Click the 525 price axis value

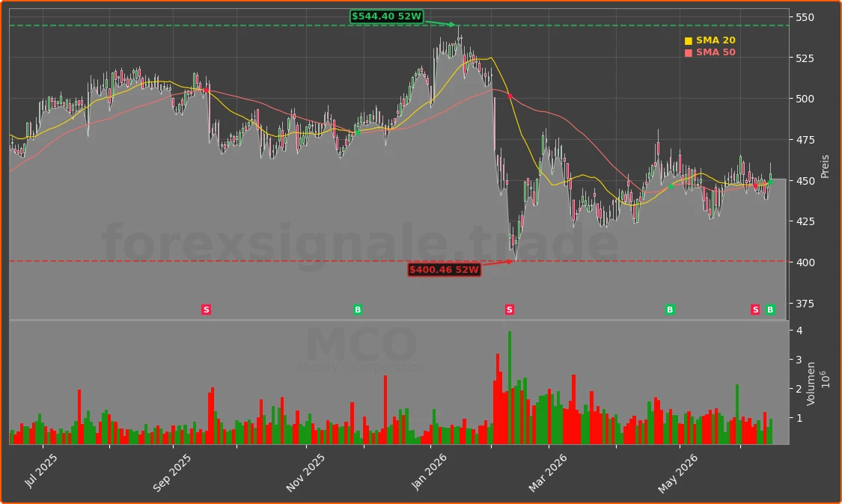(x=805, y=58)
